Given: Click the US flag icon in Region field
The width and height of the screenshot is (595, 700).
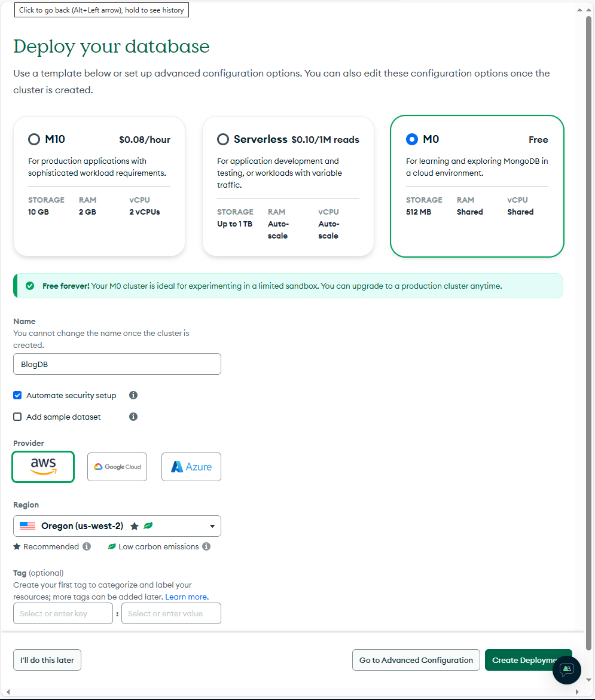Looking at the screenshot, I should 28,526.
